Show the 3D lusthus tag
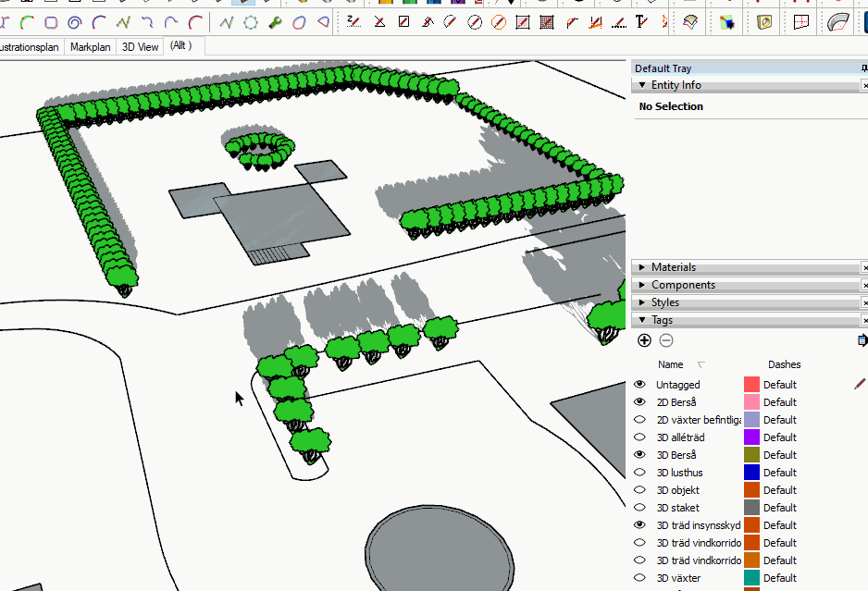This screenshot has height=591, width=868. point(639,473)
